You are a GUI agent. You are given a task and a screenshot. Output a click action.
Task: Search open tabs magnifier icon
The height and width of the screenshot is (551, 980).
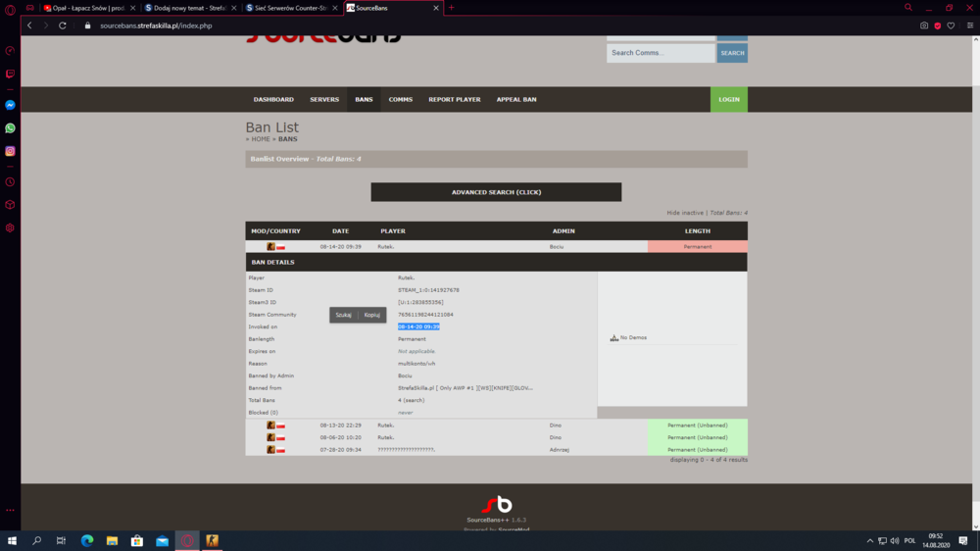coord(908,8)
